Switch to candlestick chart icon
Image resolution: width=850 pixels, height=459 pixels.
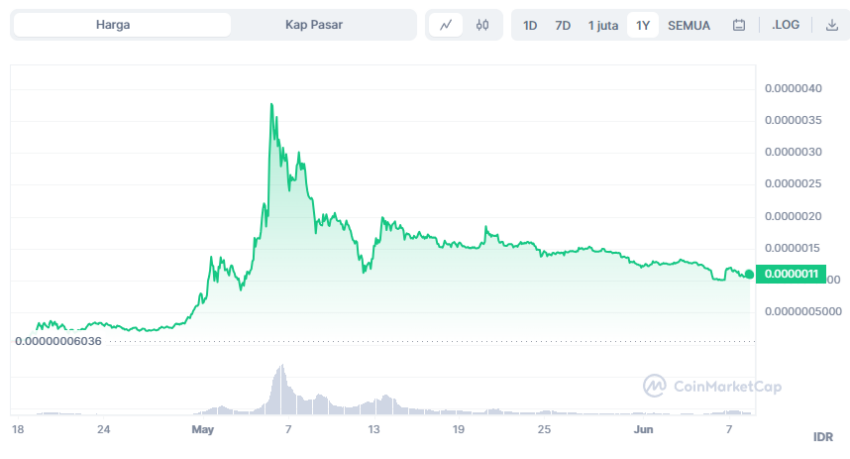point(482,25)
